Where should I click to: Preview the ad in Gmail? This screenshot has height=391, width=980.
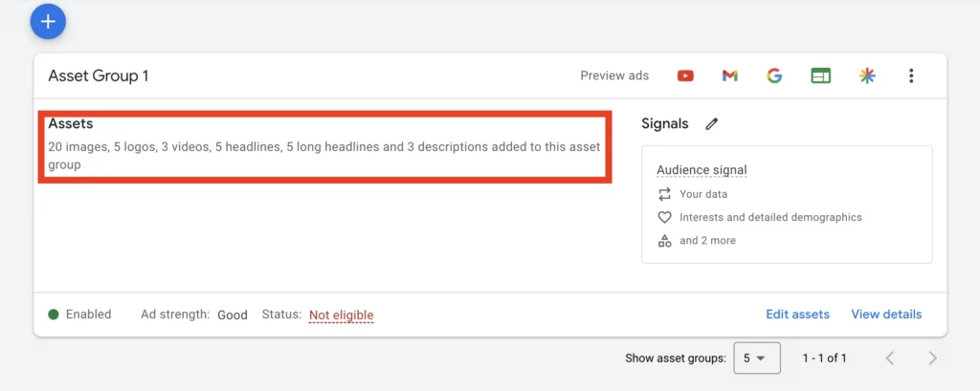click(730, 76)
